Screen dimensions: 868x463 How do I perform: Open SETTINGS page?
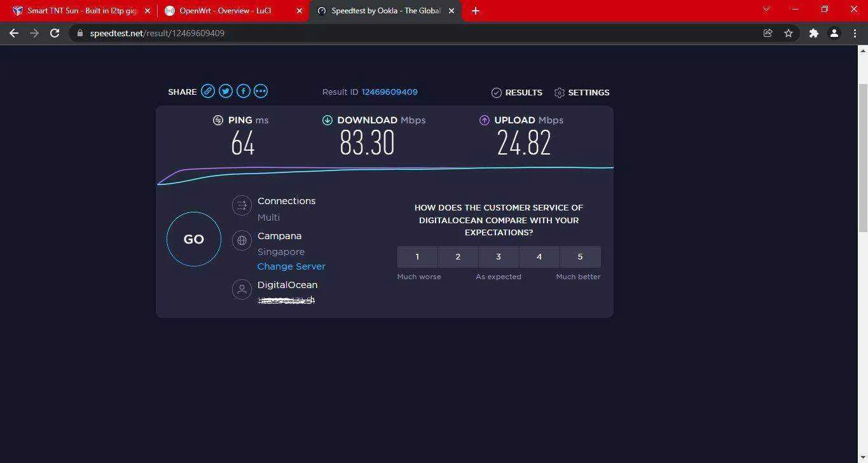(x=582, y=93)
